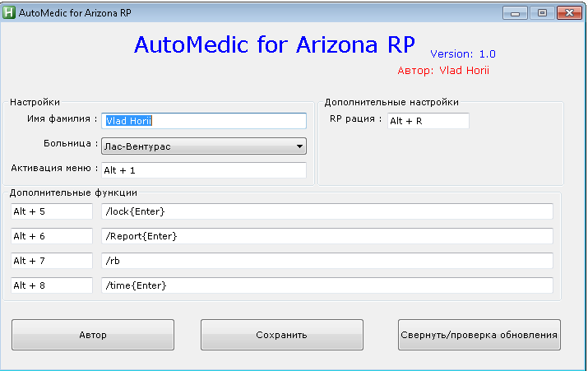
Task: Click the Больница label
Action: point(71,143)
